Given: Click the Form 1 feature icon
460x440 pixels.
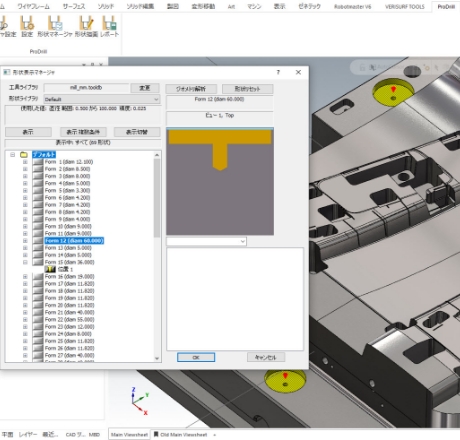Looking at the screenshot, I should [38, 162].
